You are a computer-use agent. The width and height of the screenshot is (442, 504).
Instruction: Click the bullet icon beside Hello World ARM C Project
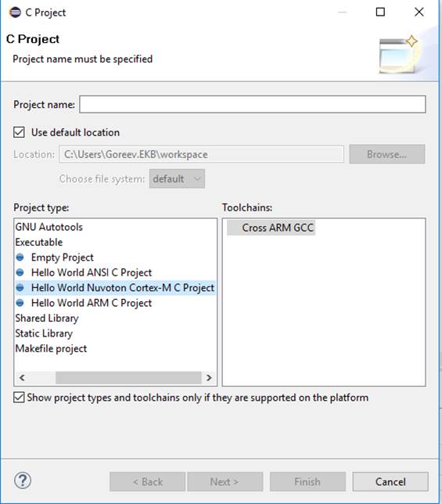[x=20, y=303]
